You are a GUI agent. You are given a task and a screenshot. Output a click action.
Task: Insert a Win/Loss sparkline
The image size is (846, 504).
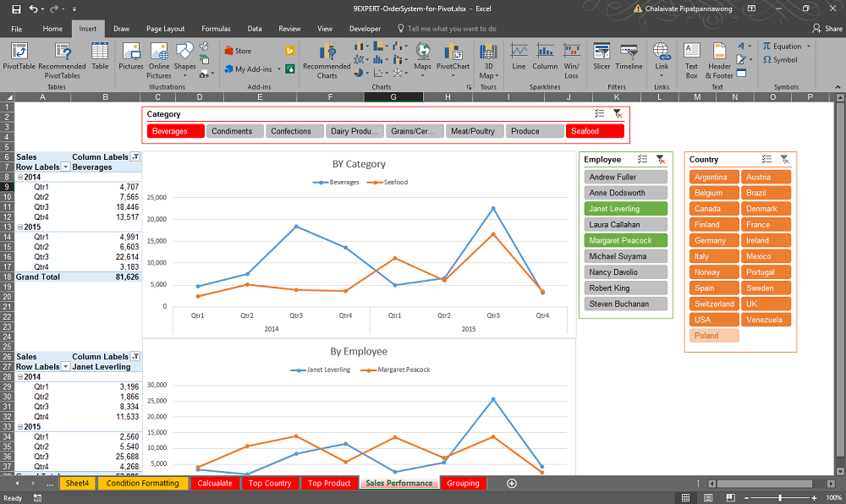pos(571,59)
